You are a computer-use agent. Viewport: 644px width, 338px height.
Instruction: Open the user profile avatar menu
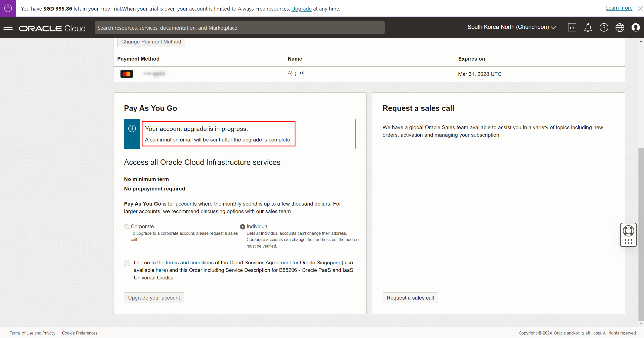[635, 27]
